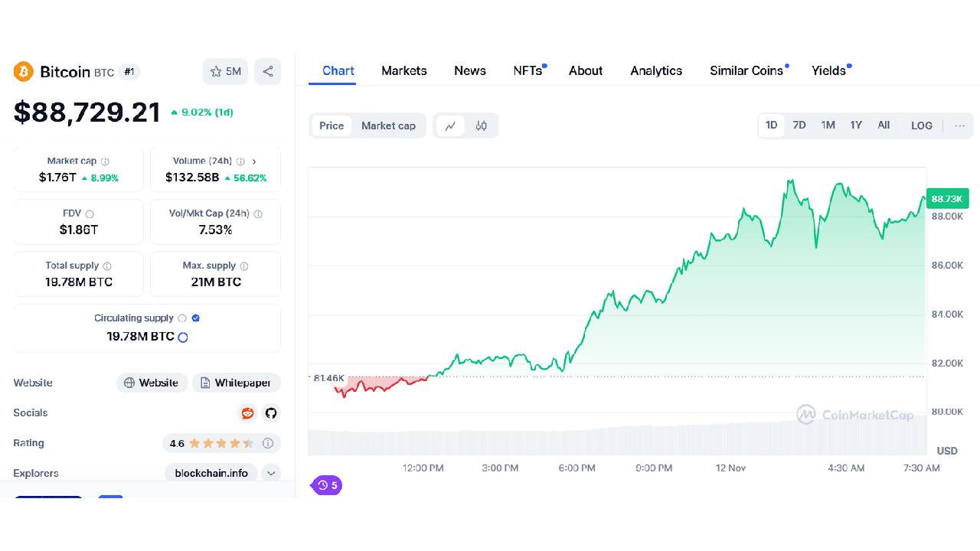
Task: Open the Website link button
Action: point(152,383)
